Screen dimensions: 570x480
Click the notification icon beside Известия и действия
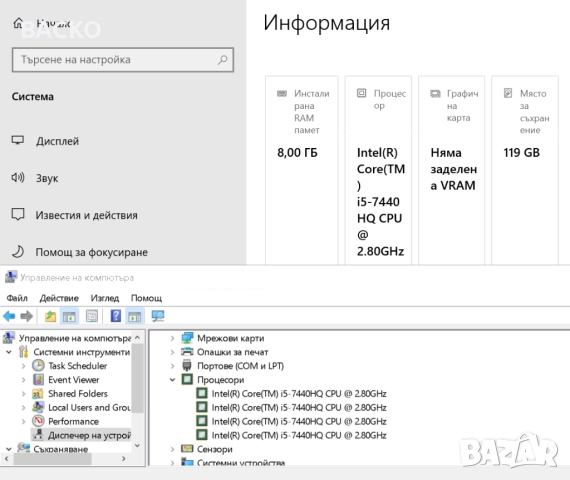(18, 215)
